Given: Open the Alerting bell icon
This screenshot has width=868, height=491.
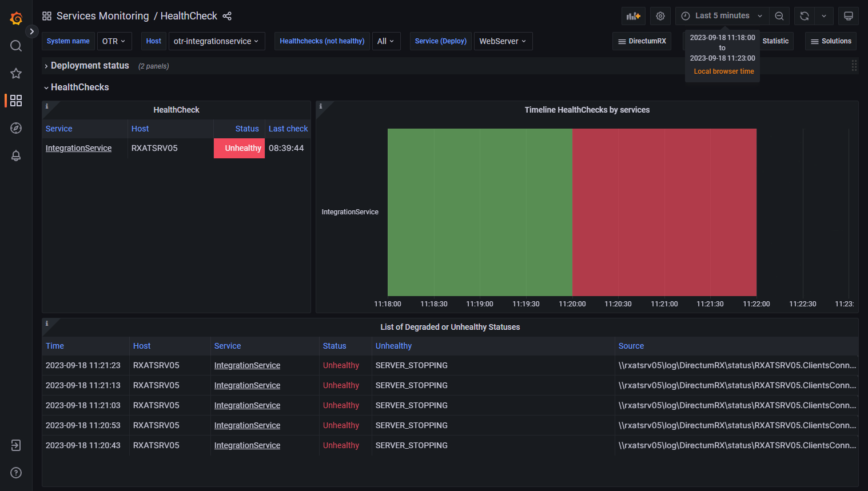Looking at the screenshot, I should [x=16, y=155].
